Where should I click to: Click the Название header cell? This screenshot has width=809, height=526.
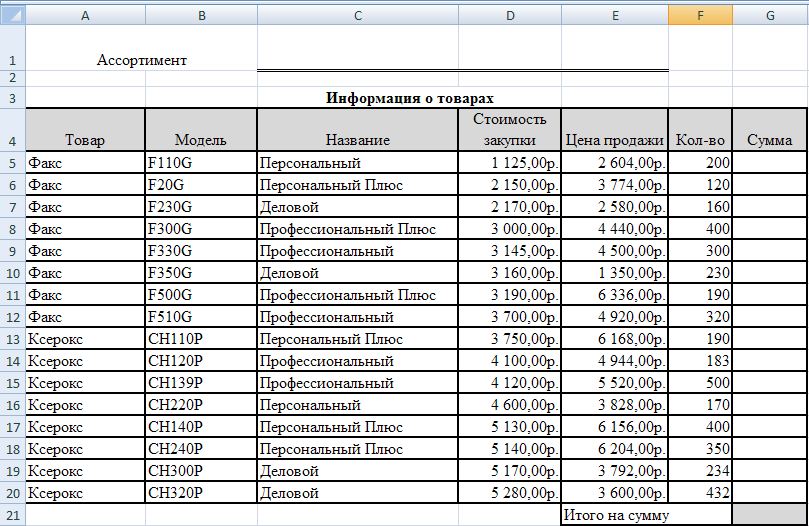pyautogui.click(x=358, y=130)
